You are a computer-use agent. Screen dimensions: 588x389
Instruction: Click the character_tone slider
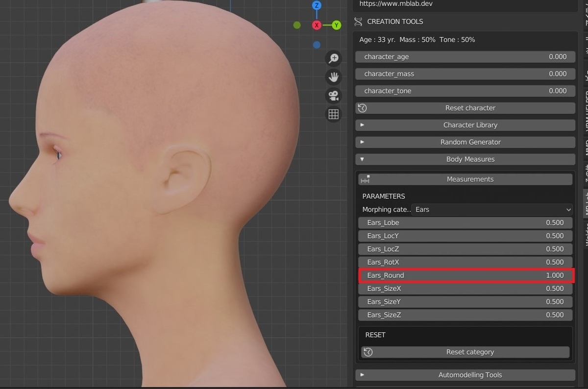465,91
